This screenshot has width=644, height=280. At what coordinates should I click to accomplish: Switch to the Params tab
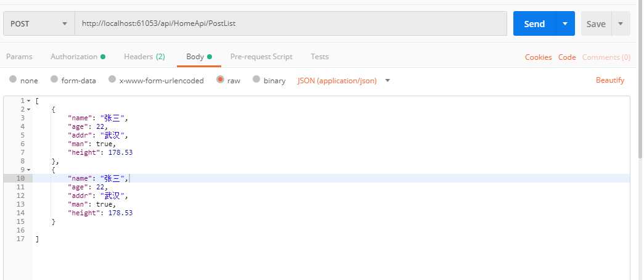[x=19, y=57]
